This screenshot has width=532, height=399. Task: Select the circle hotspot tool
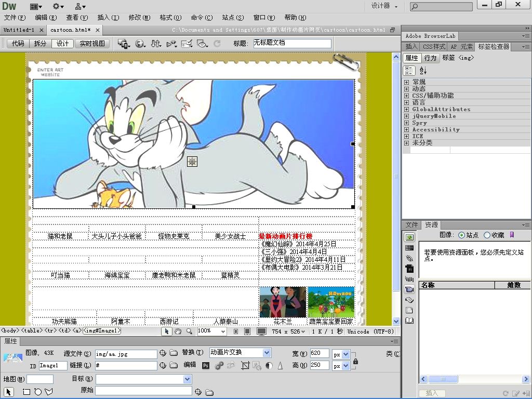click(x=37, y=392)
